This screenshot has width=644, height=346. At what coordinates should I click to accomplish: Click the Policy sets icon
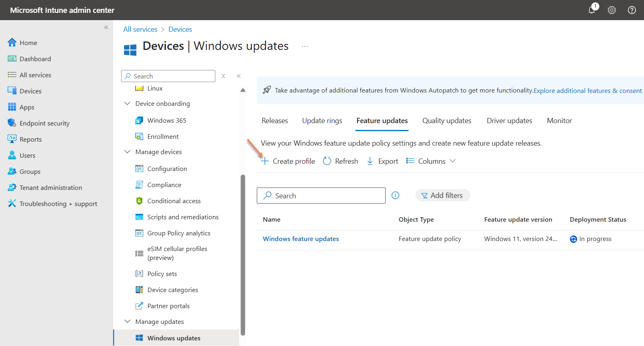pyautogui.click(x=139, y=274)
